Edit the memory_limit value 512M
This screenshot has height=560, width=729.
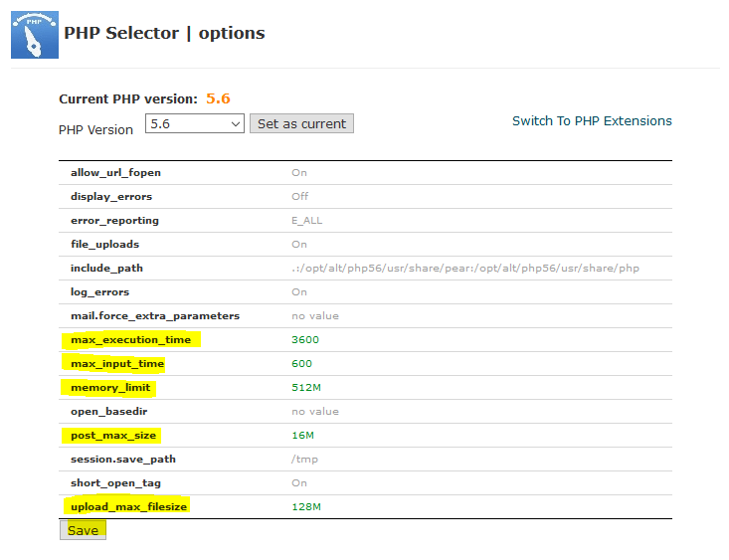[305, 388]
